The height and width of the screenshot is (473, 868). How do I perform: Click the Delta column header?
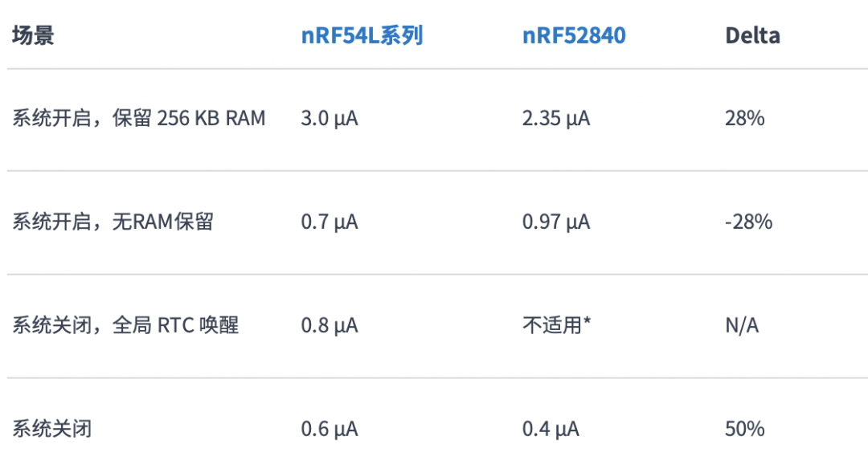(x=752, y=36)
